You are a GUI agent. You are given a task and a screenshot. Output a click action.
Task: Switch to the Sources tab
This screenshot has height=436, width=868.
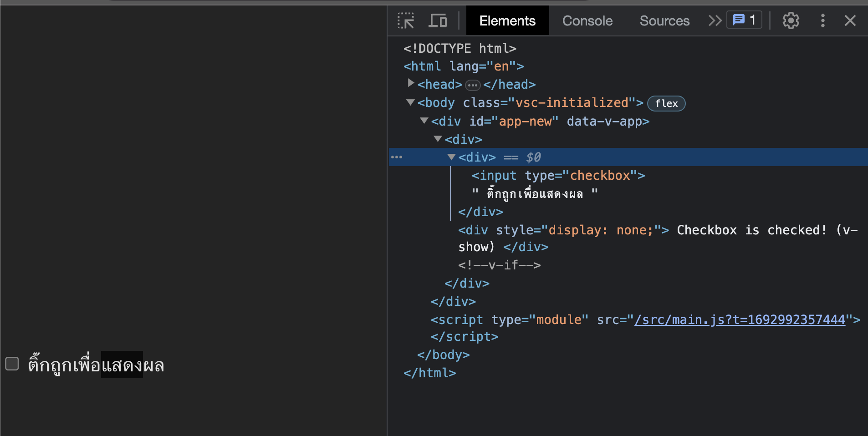[x=664, y=20]
